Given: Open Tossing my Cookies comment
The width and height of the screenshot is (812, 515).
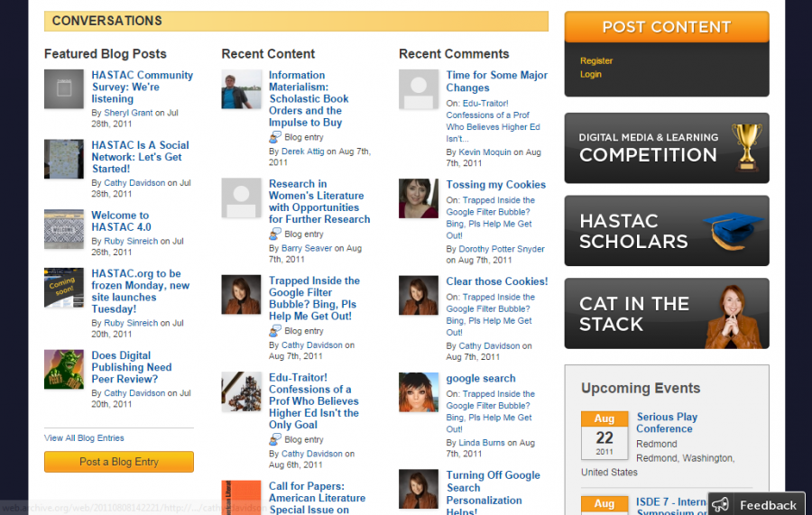Looking at the screenshot, I should (x=495, y=185).
